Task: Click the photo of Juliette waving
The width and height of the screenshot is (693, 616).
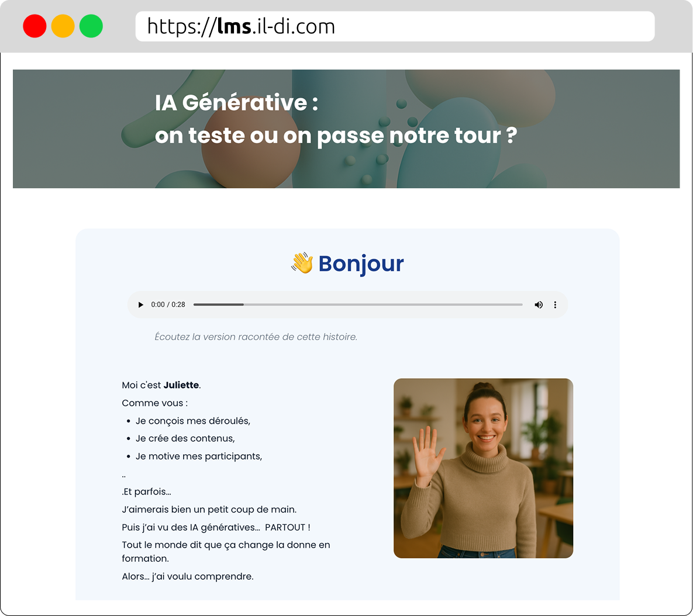Action: click(483, 468)
